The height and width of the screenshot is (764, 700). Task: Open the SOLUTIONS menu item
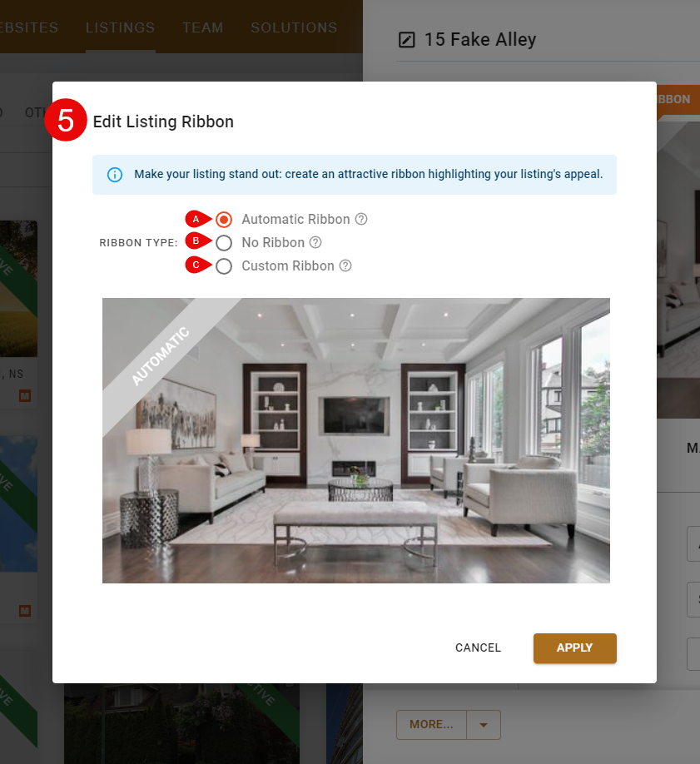pos(294,27)
